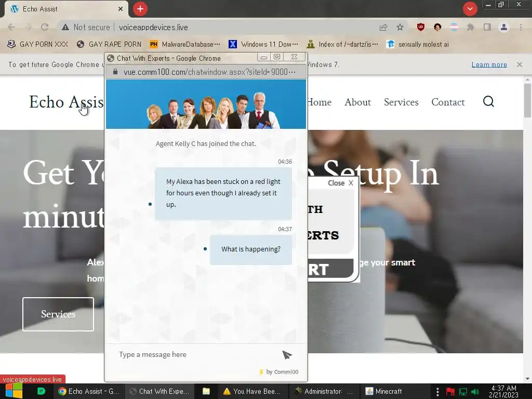Bookmark this page with the star icon
The image size is (532, 399).
[400, 27]
